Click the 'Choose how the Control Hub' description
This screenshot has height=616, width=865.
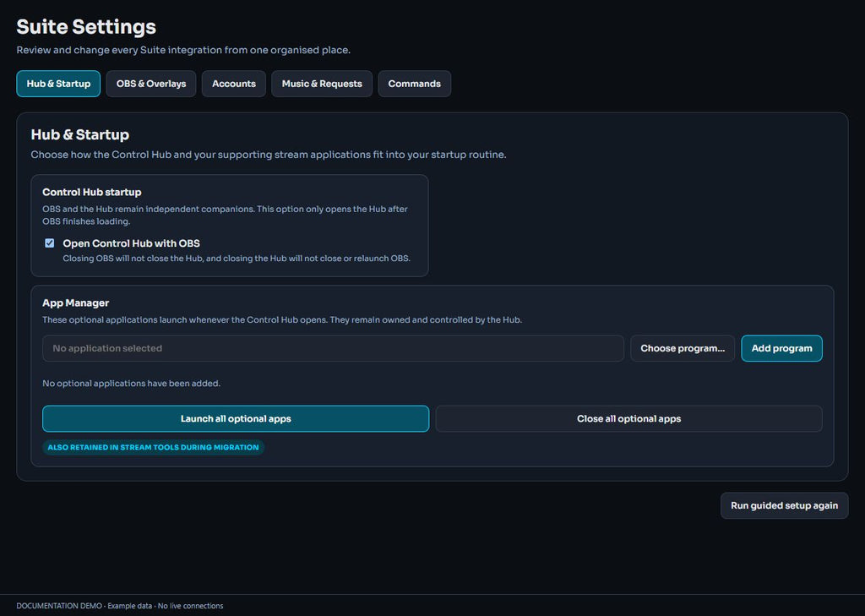[x=269, y=155]
